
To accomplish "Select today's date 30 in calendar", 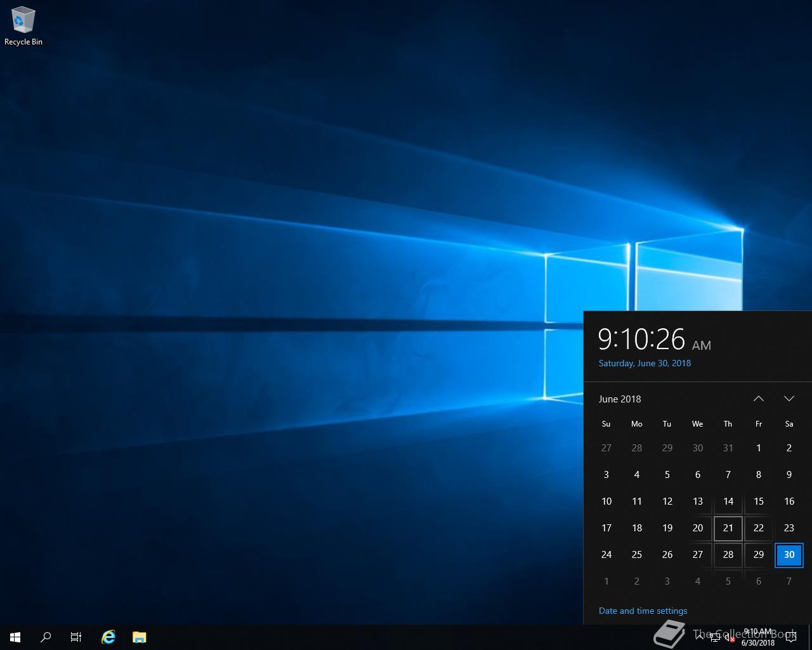I will point(789,555).
